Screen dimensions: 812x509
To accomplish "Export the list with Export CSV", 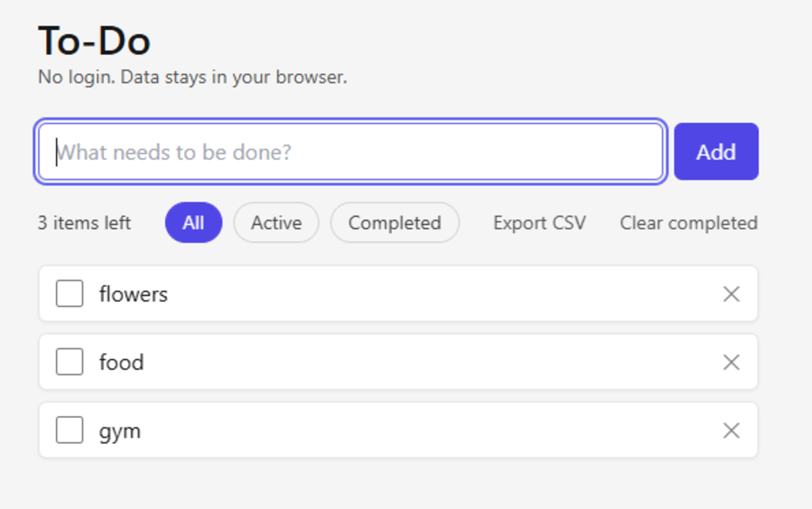I will click(539, 223).
